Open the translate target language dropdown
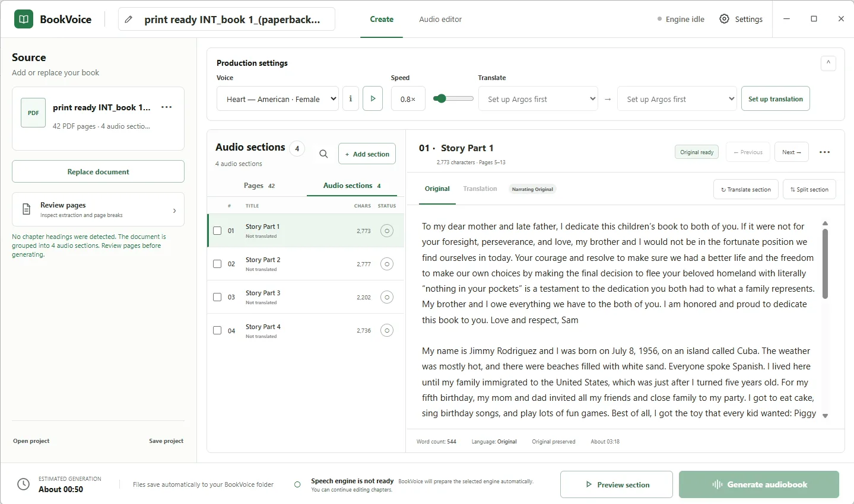The width and height of the screenshot is (854, 504). [677, 99]
